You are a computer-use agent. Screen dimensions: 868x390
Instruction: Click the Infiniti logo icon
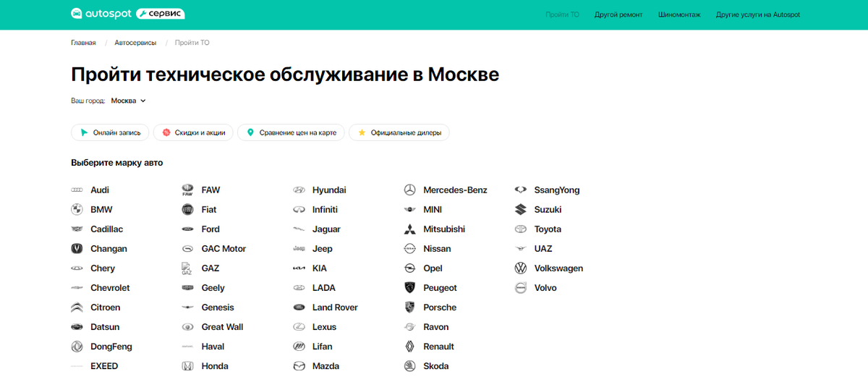(299, 210)
